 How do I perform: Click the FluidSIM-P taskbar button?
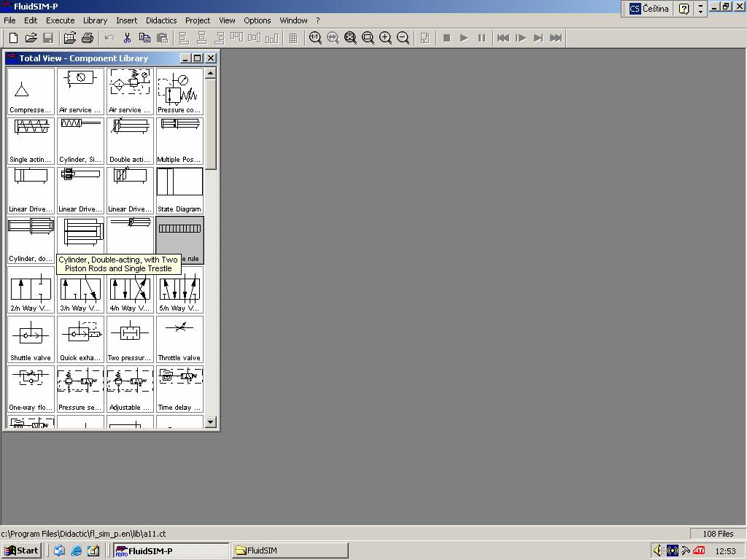tap(171, 551)
